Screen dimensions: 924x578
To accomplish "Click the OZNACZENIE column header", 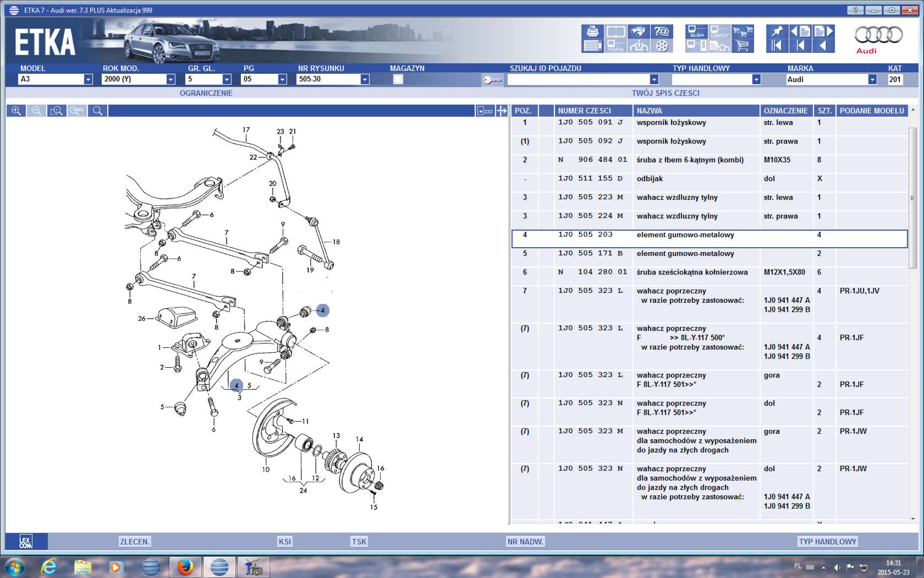I will (x=787, y=111).
